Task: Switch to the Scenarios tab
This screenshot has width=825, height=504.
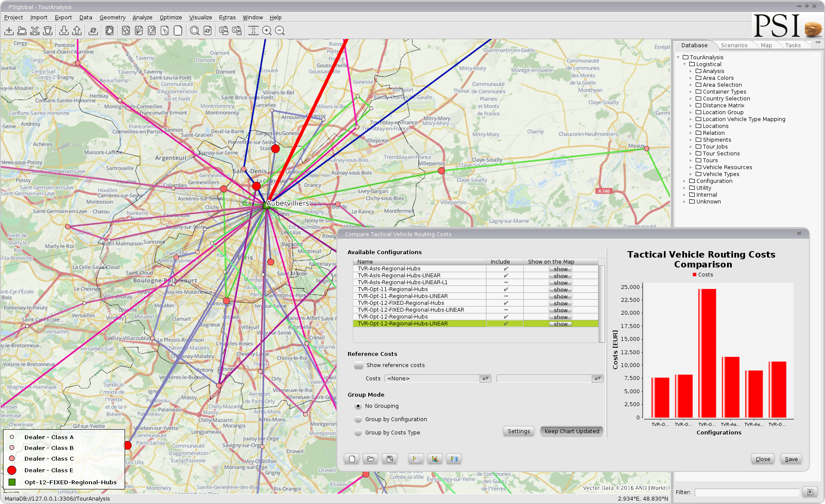Action: 734,46
